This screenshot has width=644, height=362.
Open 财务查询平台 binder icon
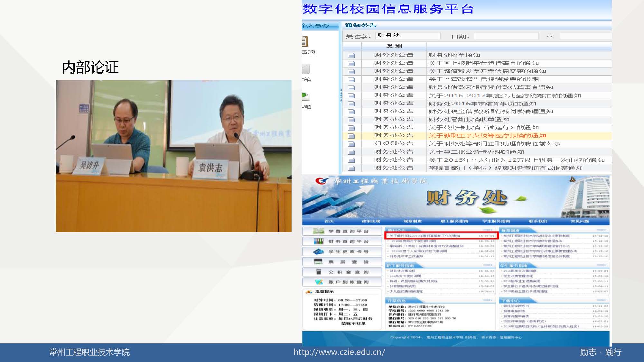click(319, 241)
